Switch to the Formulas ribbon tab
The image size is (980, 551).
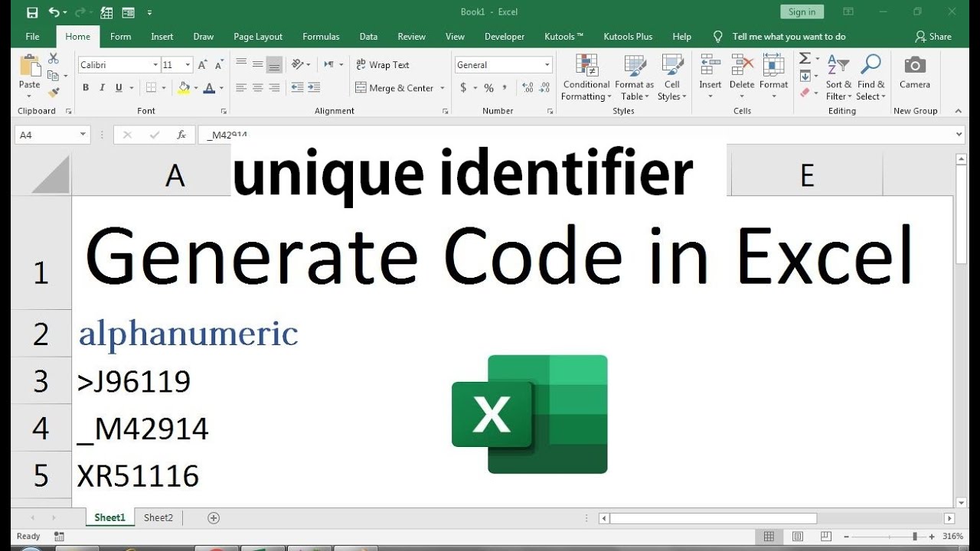pos(321,36)
